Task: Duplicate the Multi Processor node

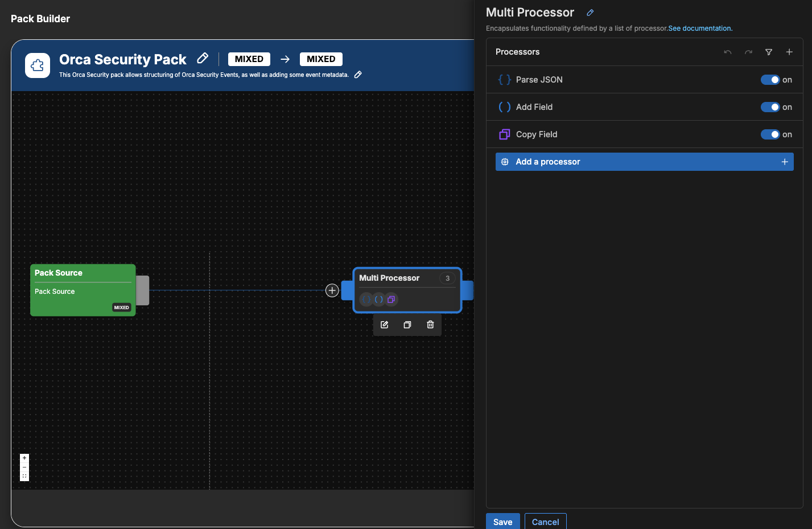Action: pos(407,325)
